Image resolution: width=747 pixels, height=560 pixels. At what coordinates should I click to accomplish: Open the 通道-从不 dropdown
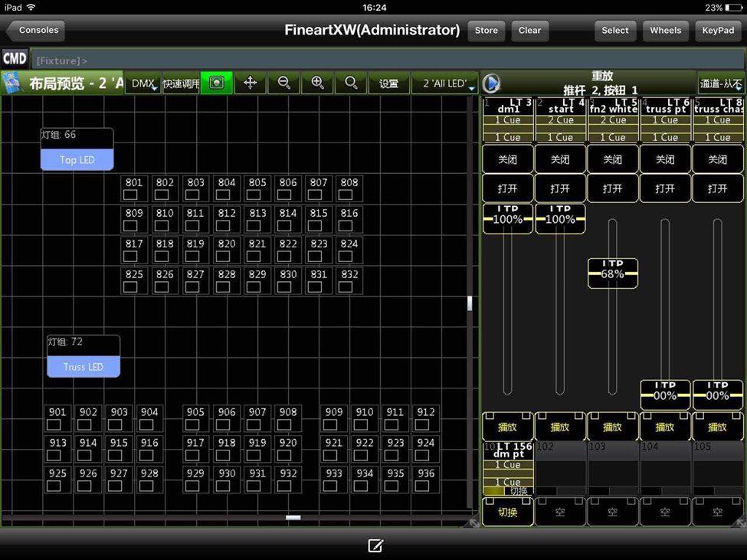pyautogui.click(x=720, y=83)
